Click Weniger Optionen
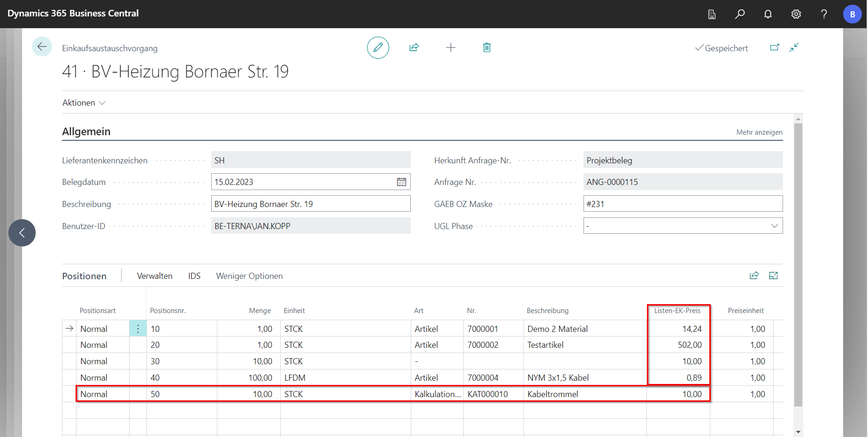Screen dimensions: 868x437 (249, 276)
